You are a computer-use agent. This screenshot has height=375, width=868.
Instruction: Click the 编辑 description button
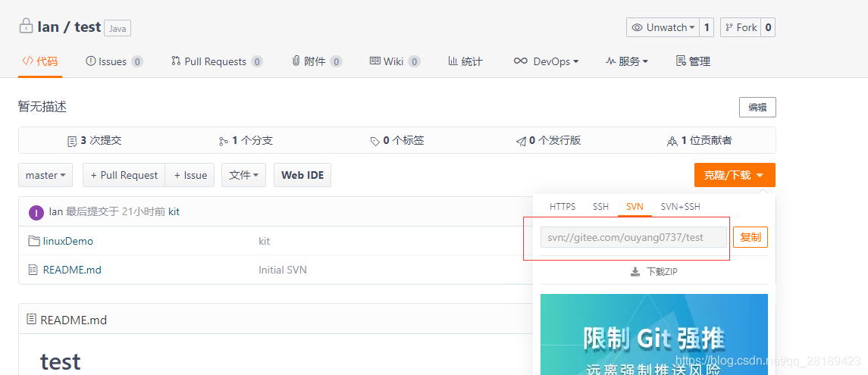(x=757, y=108)
